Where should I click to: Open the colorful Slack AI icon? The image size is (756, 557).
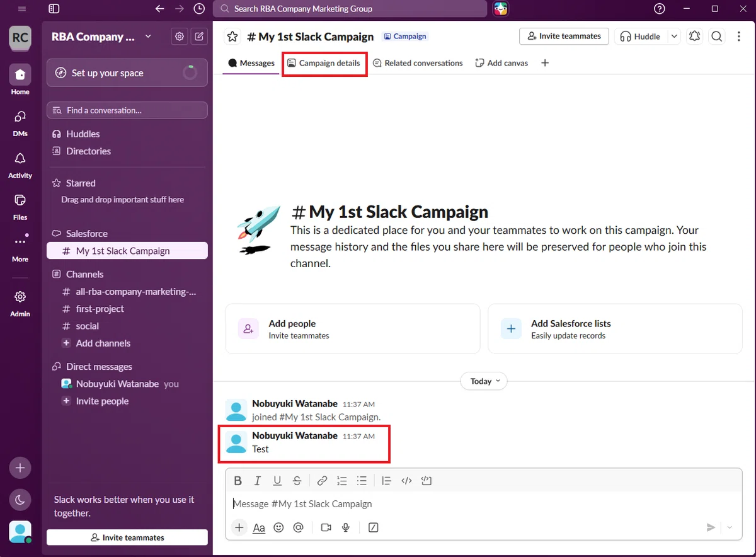tap(501, 9)
